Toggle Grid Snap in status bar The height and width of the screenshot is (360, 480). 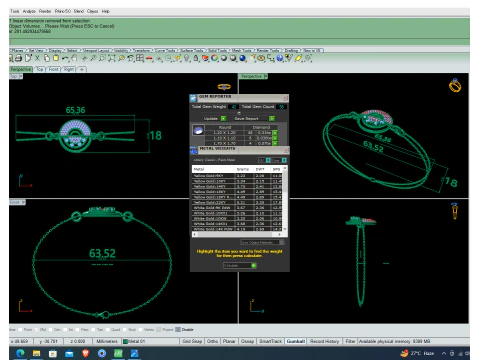(192, 341)
